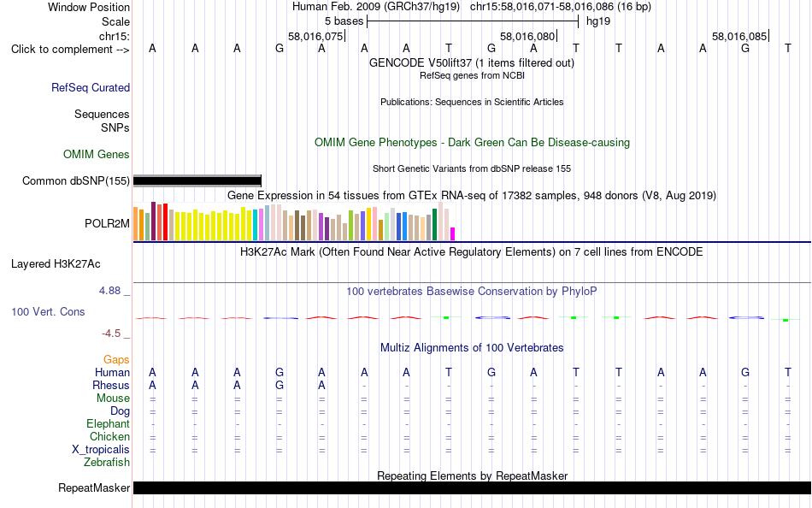
Task: Click the 58,016,075 ruler position label
Action: point(315,36)
